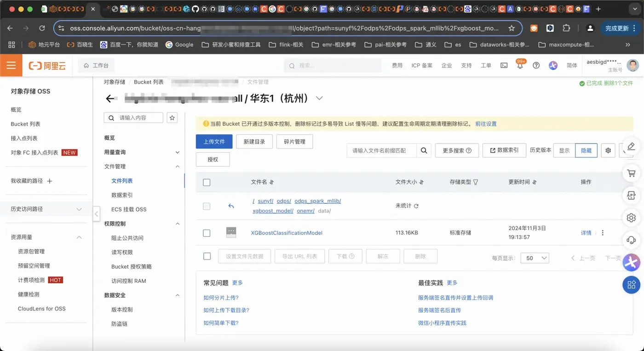Refresh the uncounted file size
Screen dimensions: 644x351
coord(416,206)
